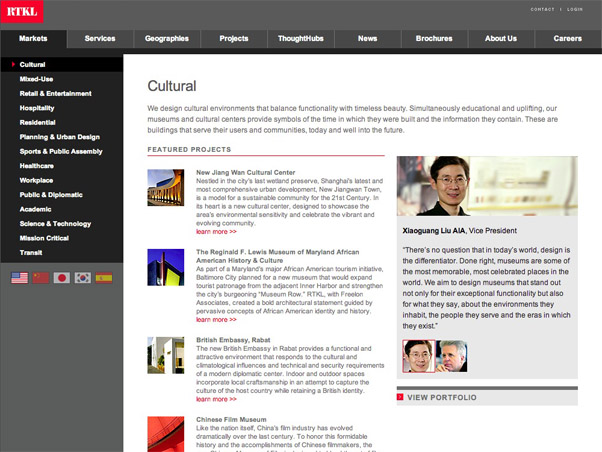Click British Embassy, Rabat title

point(233,340)
